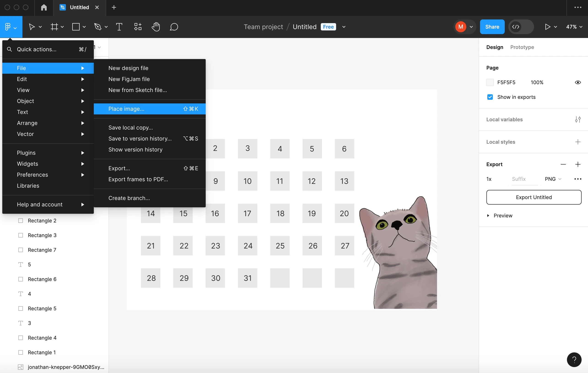The width and height of the screenshot is (588, 373).
Task: Select the Text tool
Action: 119,27
